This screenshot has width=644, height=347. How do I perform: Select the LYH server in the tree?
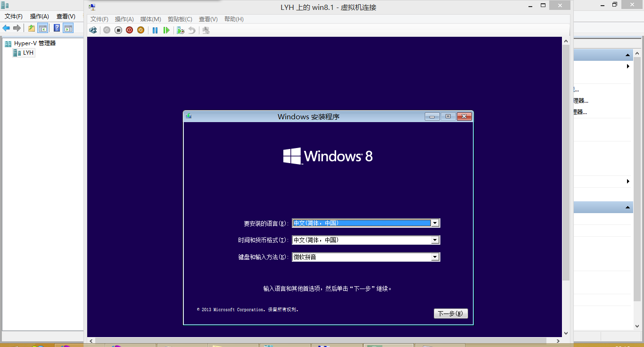click(24, 53)
